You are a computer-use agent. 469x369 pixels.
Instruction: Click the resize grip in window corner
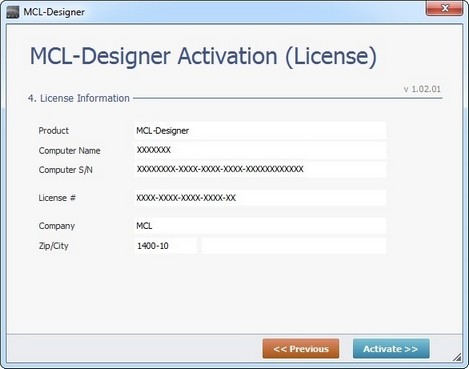457,357
